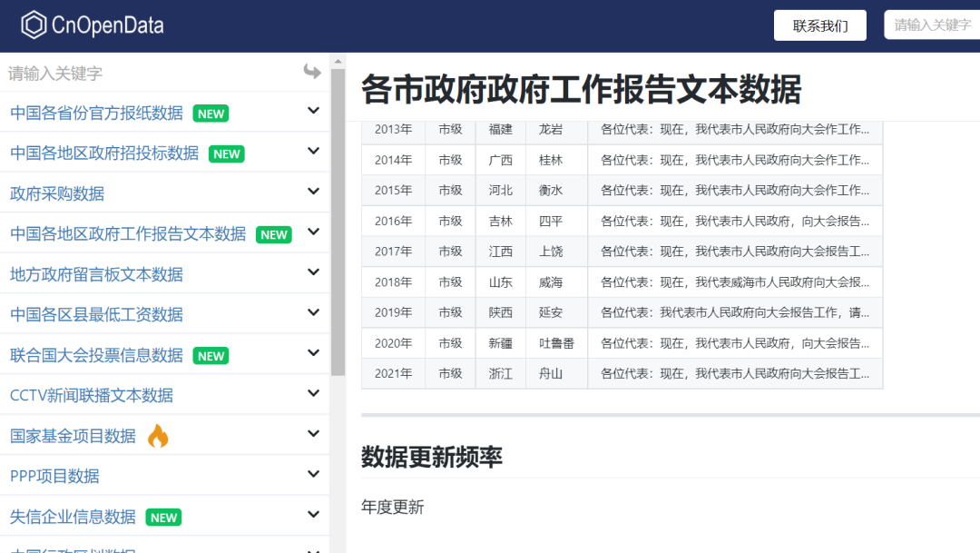The width and height of the screenshot is (980, 553).
Task: Expand 中国各省份官方报纸数据 chevron
Action: click(x=314, y=111)
